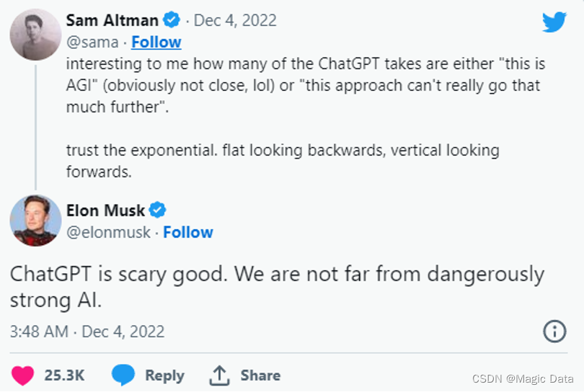Click Elon Musk's blue verified badge
Viewport: 584px width, 392px height.
[x=157, y=210]
